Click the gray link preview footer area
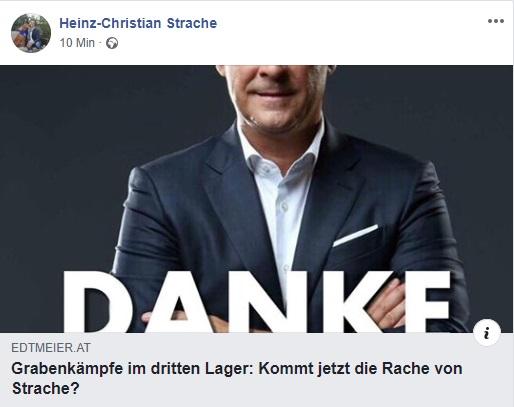The width and height of the screenshot is (514, 407). [x=256, y=369]
